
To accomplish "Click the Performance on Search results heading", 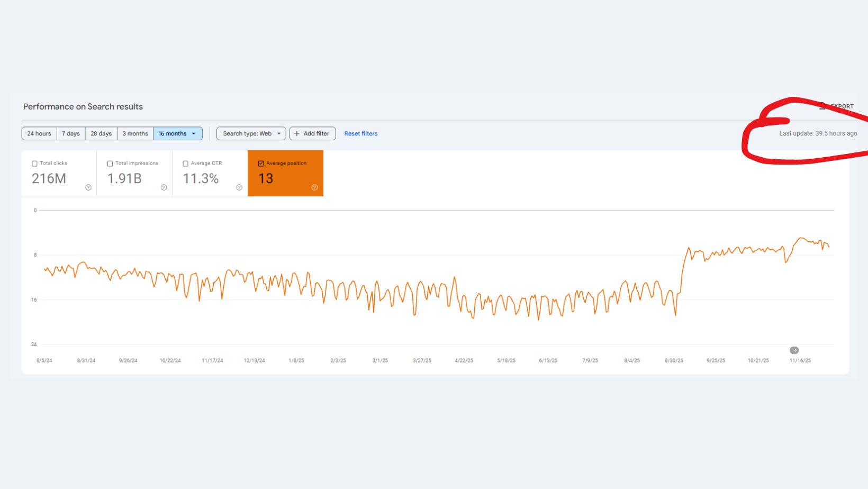I will [x=83, y=106].
